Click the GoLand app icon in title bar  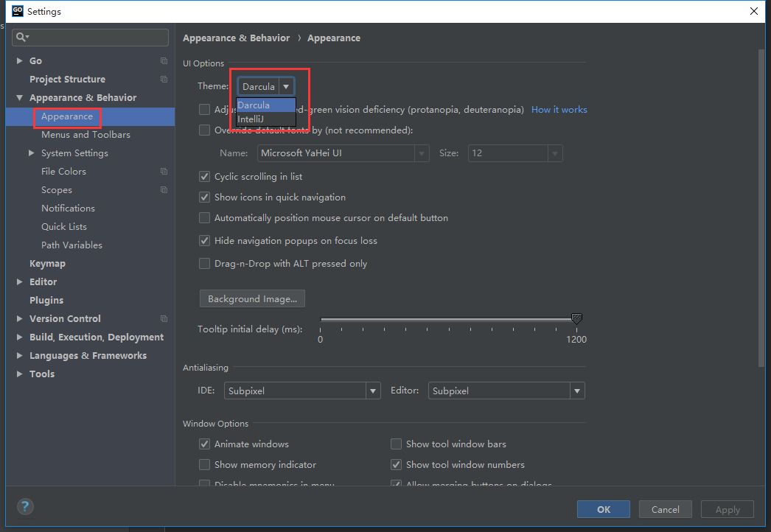click(17, 11)
